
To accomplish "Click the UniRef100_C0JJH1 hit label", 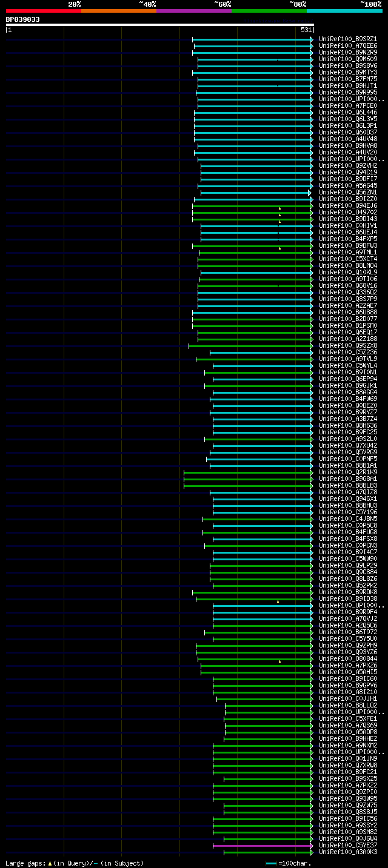I will tap(348, 698).
